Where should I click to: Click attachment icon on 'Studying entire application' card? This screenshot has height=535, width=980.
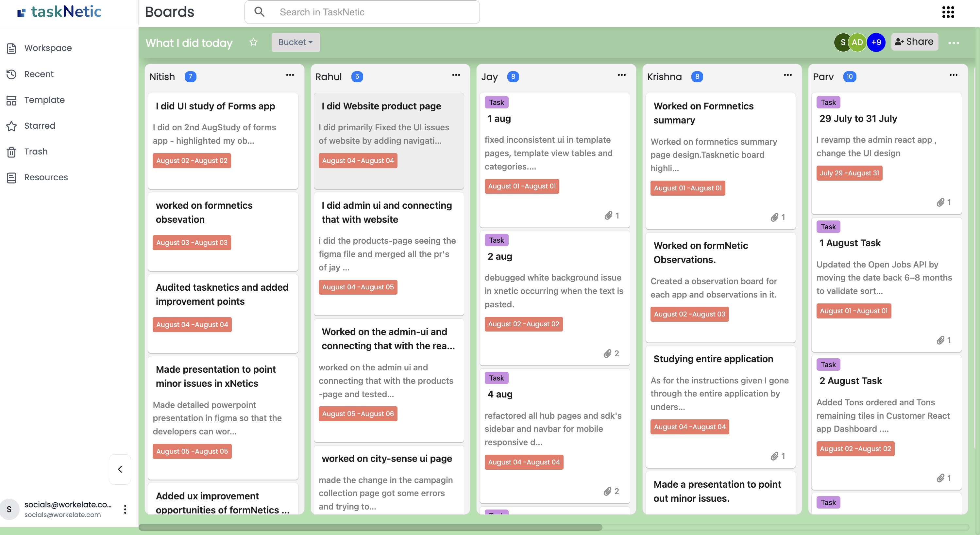click(774, 456)
